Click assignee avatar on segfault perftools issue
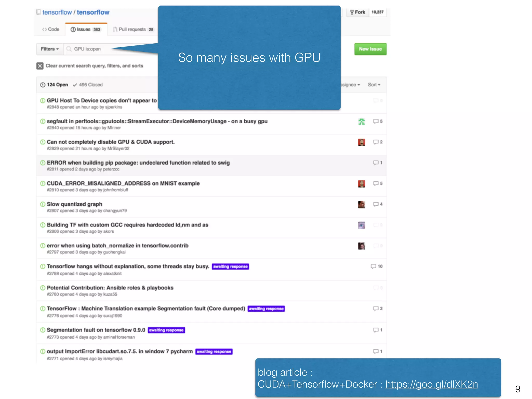 361,121
